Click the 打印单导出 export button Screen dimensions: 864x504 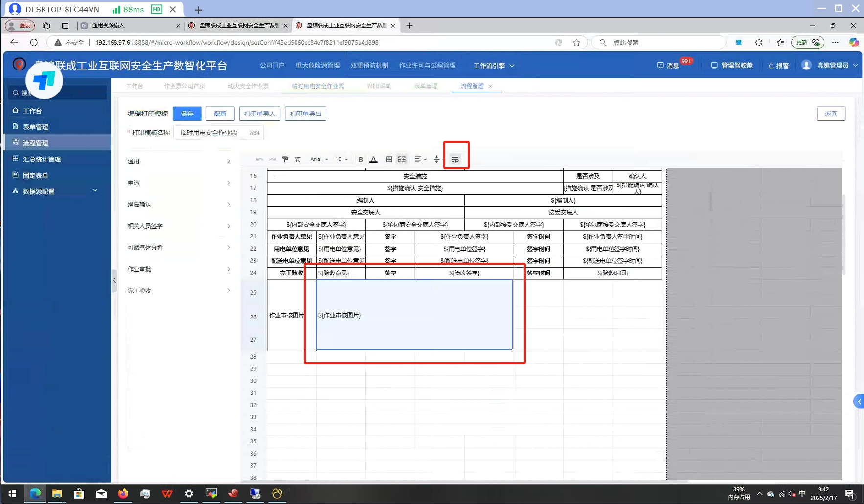pyautogui.click(x=305, y=114)
